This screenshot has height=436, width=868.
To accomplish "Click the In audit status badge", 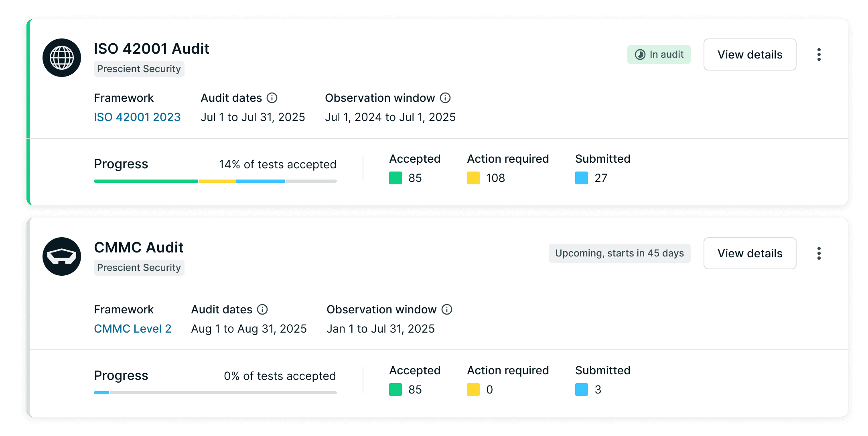I will (659, 54).
